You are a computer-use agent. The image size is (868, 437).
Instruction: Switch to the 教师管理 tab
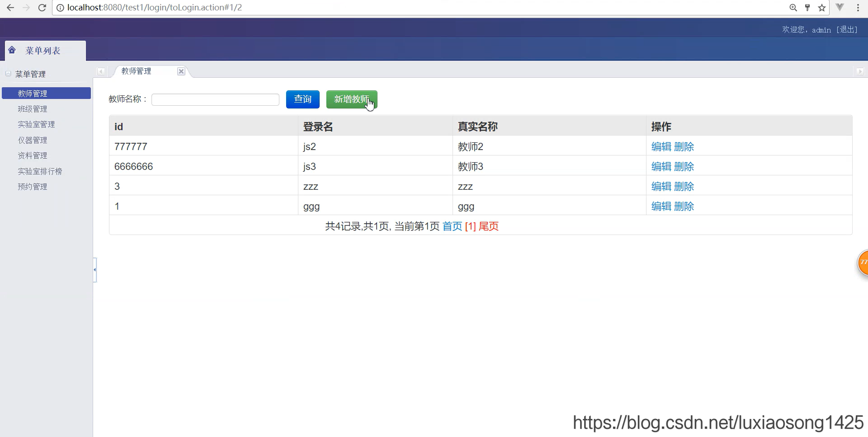click(136, 71)
